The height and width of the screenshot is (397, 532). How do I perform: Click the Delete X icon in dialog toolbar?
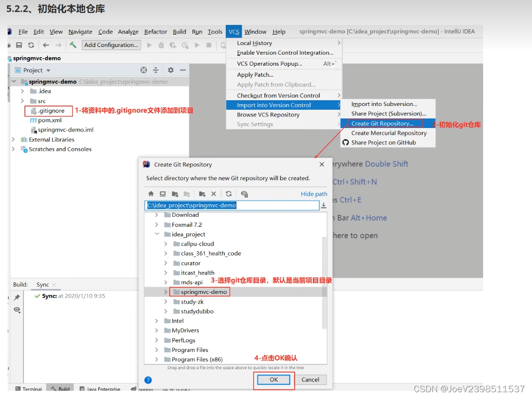point(214,194)
